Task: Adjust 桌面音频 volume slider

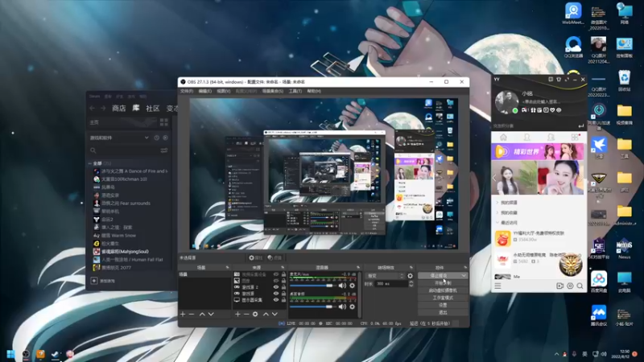Action: point(312,306)
